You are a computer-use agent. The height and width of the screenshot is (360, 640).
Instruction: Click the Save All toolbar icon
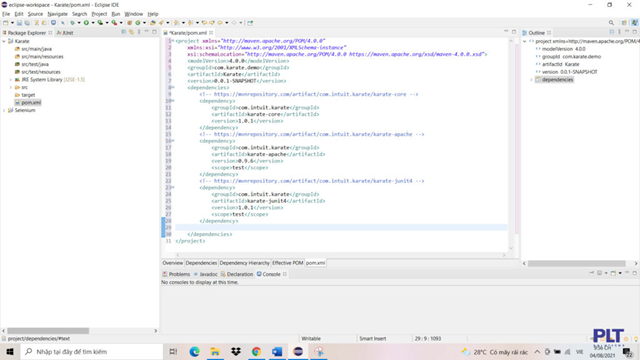pos(27,23)
